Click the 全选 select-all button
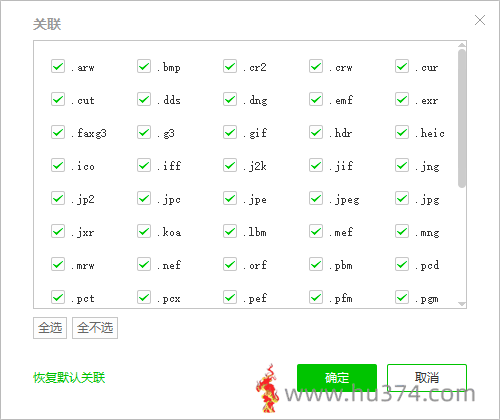 50,328
